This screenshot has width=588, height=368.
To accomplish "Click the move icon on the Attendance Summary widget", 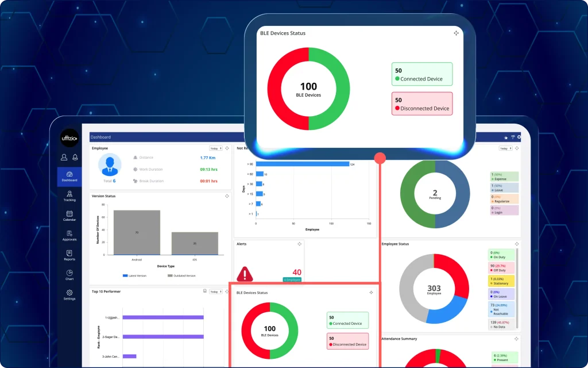I will pos(517,339).
